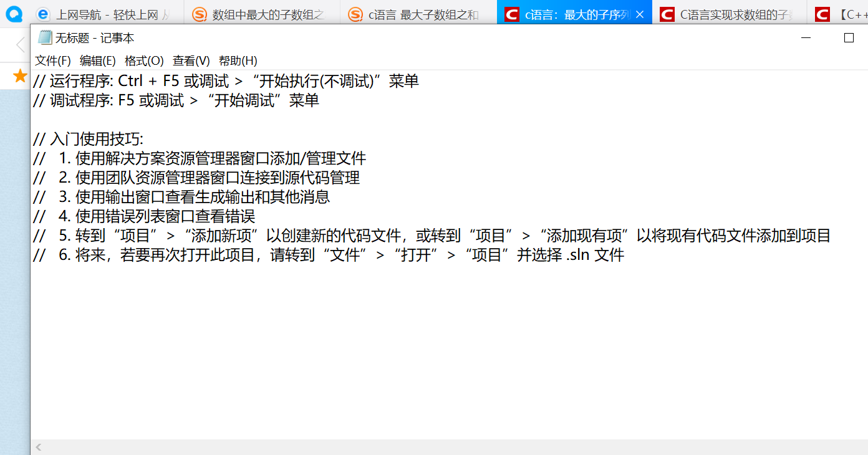Click the browser back arrow behind Notepad
868x455 pixels.
21,45
